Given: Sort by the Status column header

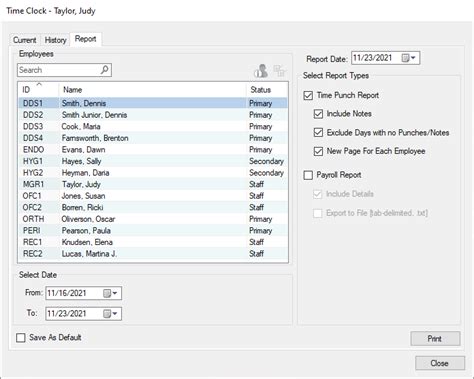Looking at the screenshot, I should (267, 90).
